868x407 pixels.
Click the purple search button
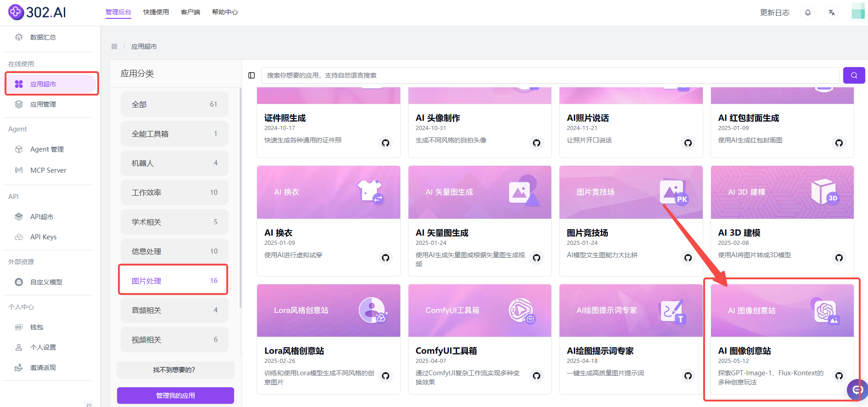click(854, 75)
